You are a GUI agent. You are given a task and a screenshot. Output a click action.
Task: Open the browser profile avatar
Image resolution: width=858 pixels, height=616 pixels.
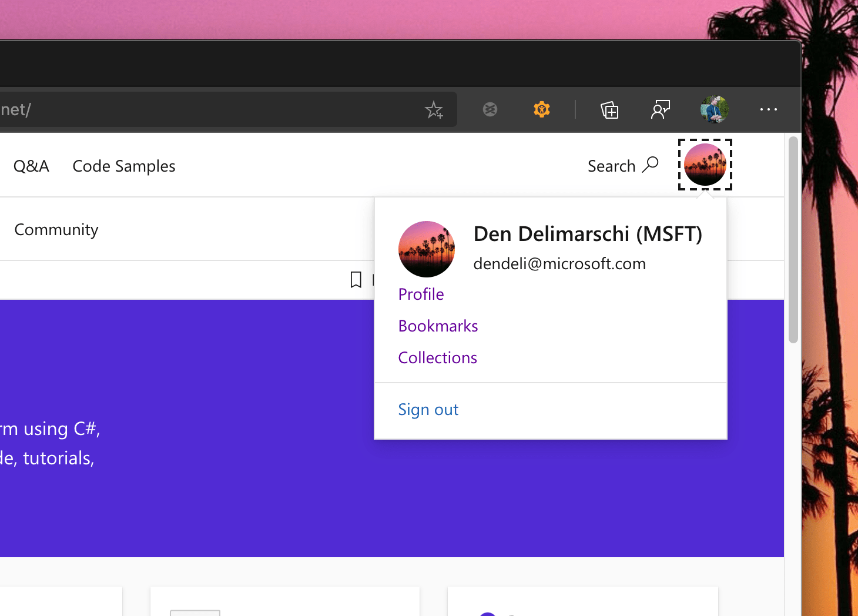click(715, 109)
